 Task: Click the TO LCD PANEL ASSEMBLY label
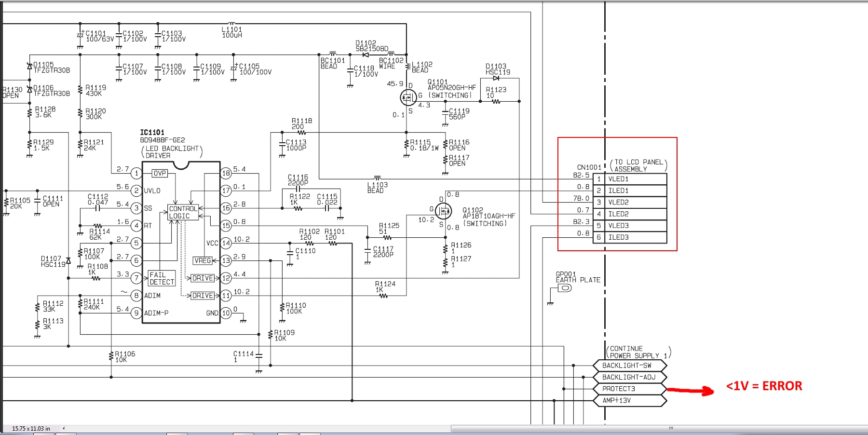tap(638, 165)
